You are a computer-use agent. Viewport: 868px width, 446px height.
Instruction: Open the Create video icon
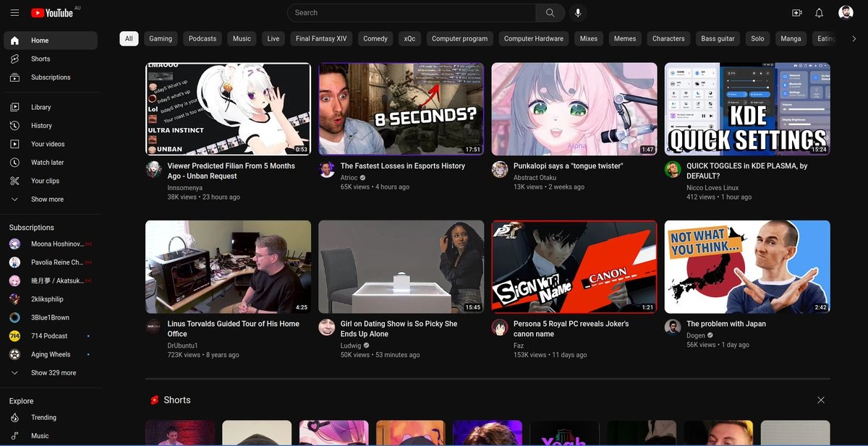point(796,13)
